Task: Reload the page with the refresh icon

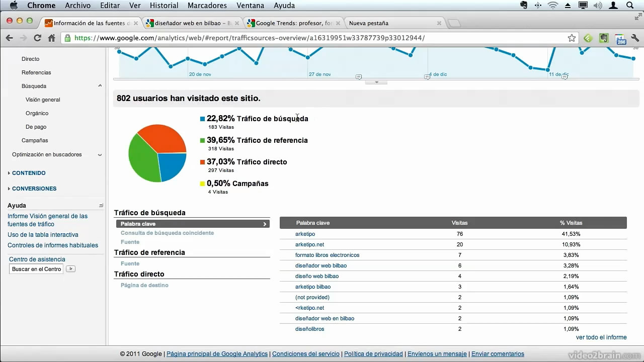Action: point(37,38)
